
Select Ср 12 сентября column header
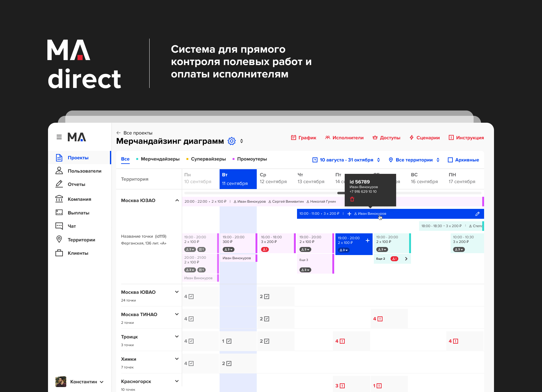coord(276,178)
